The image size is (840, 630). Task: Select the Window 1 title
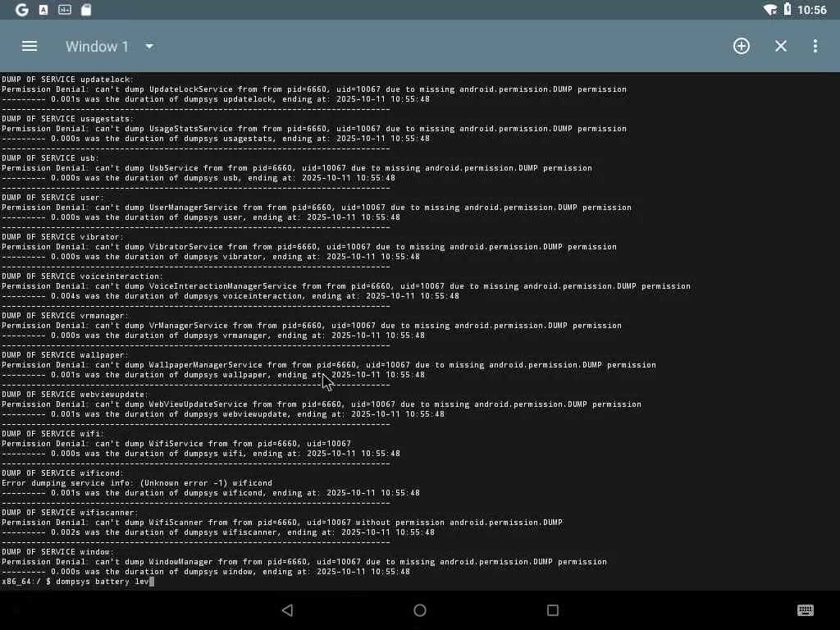[97, 47]
